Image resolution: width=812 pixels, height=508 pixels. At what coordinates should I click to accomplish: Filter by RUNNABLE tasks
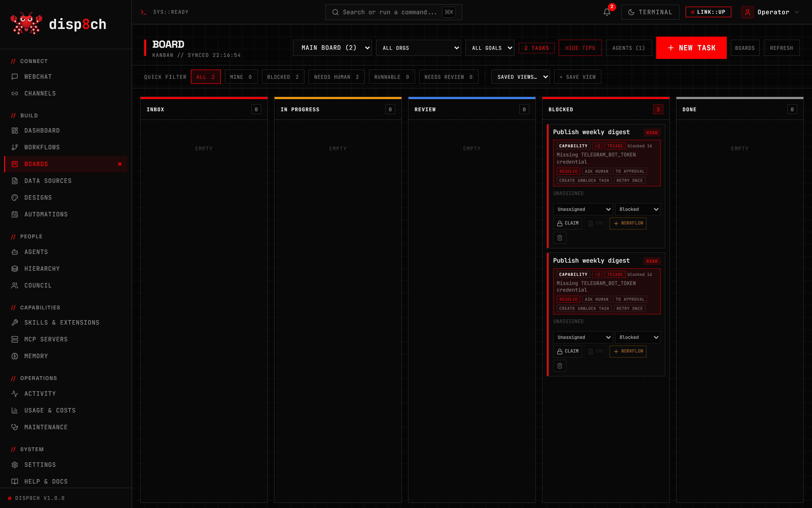pos(392,77)
